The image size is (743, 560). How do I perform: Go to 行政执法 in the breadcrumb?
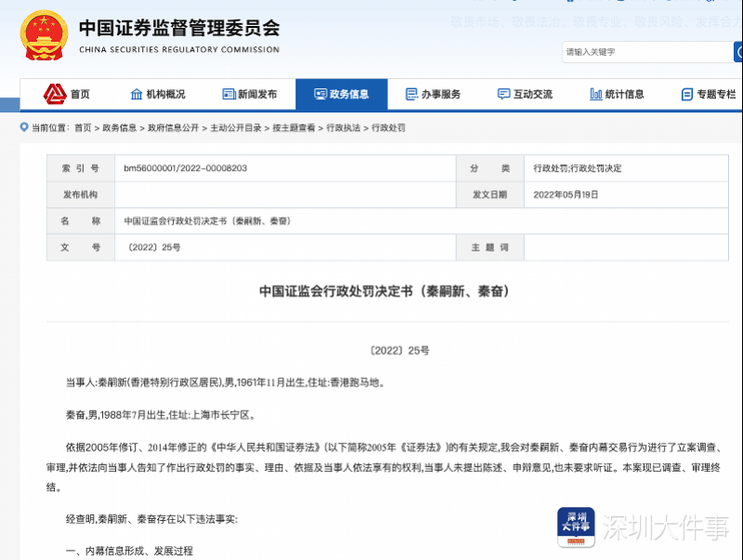point(343,128)
